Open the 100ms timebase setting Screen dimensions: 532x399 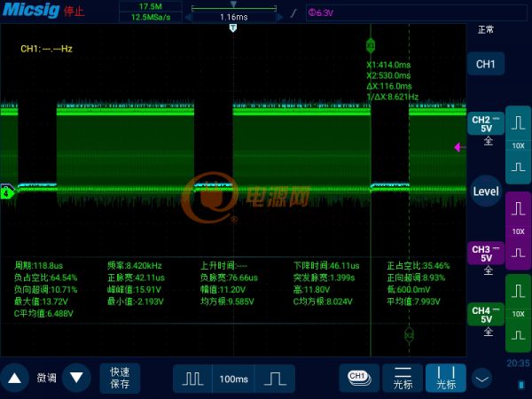coord(233,379)
